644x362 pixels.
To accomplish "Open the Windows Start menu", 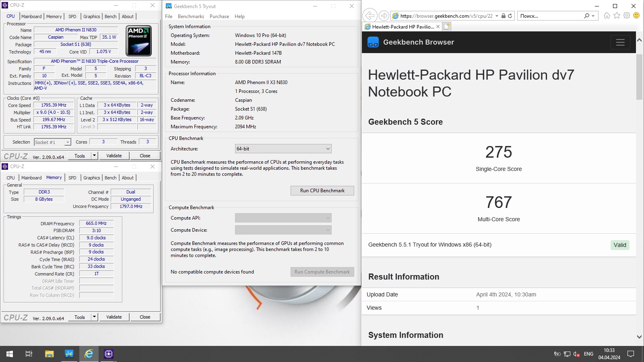I will point(10,354).
